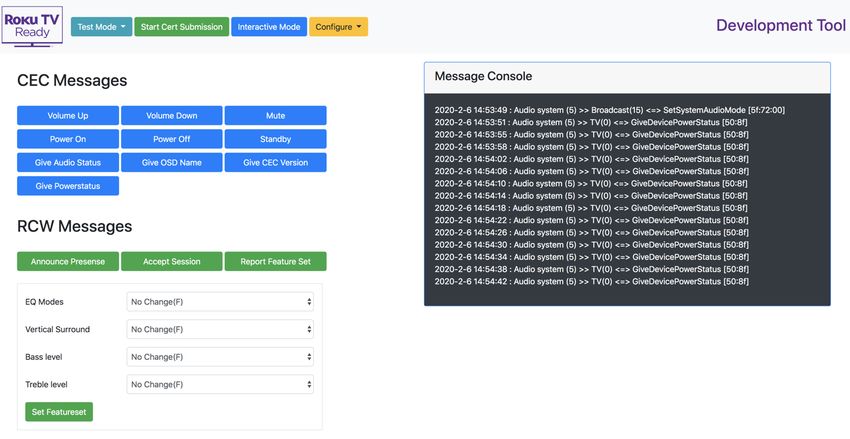The height and width of the screenshot is (439, 850).
Task: Click Start Cert Submission button
Action: [x=182, y=27]
